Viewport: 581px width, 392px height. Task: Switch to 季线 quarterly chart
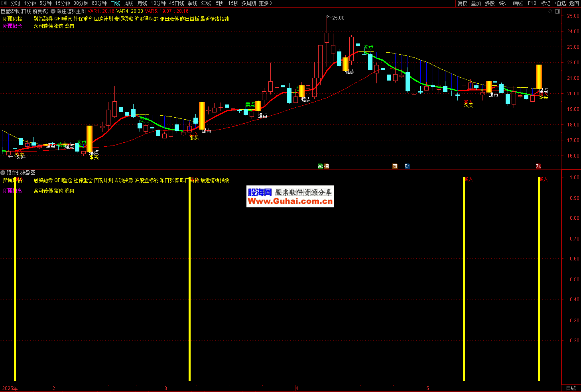[193, 3]
